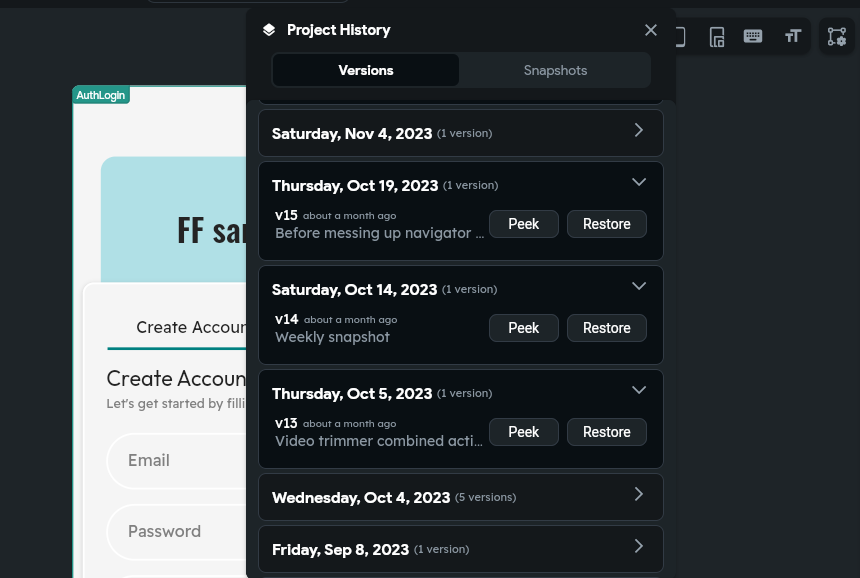Switch to the Versions tab
This screenshot has height=578, width=860.
click(366, 70)
